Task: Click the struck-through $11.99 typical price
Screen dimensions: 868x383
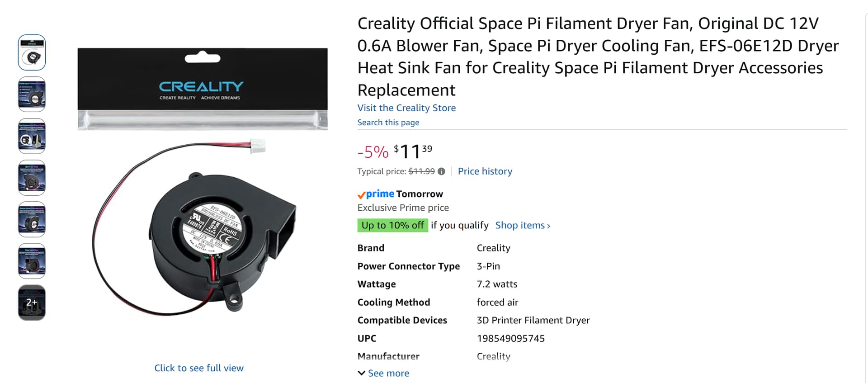Action: click(x=421, y=171)
